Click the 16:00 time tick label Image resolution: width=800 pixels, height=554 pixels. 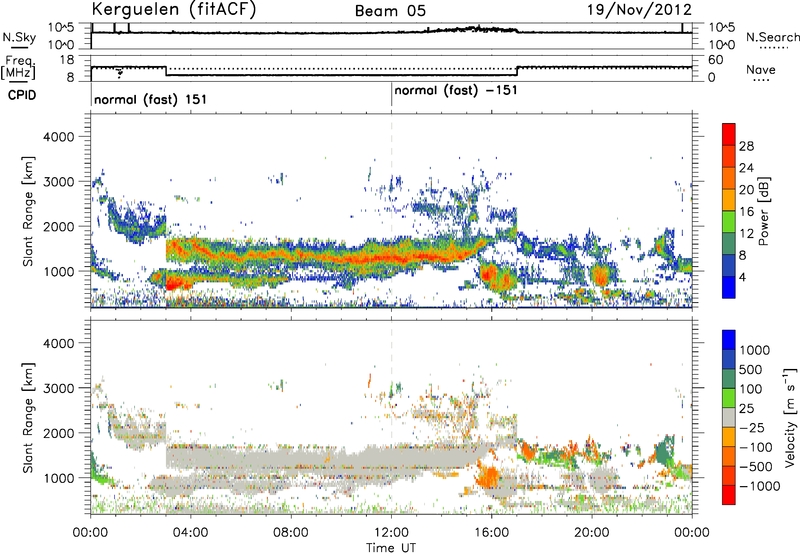(x=491, y=533)
